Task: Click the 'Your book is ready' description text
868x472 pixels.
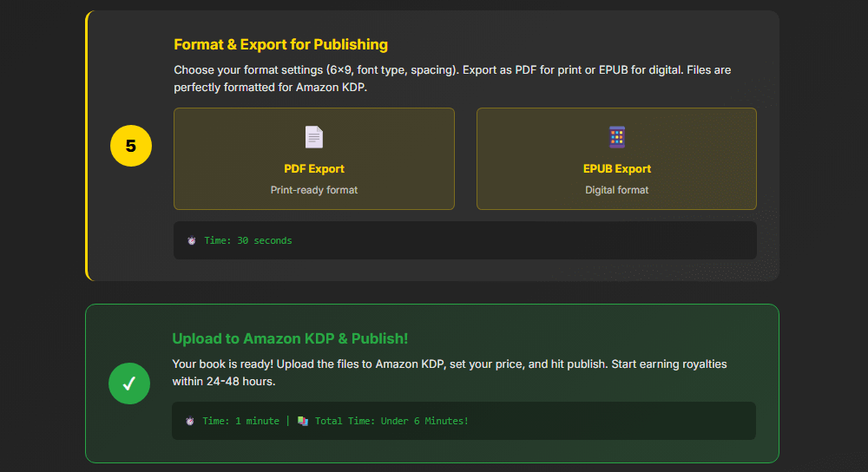Action: tap(449, 364)
